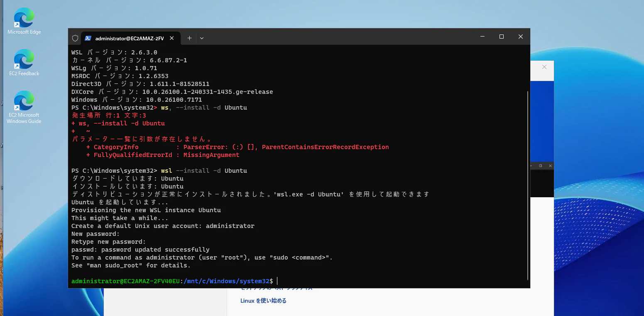Click "Provisioning the new WSL instance Ubuntu"
This screenshot has height=316, width=644.
coord(146,210)
